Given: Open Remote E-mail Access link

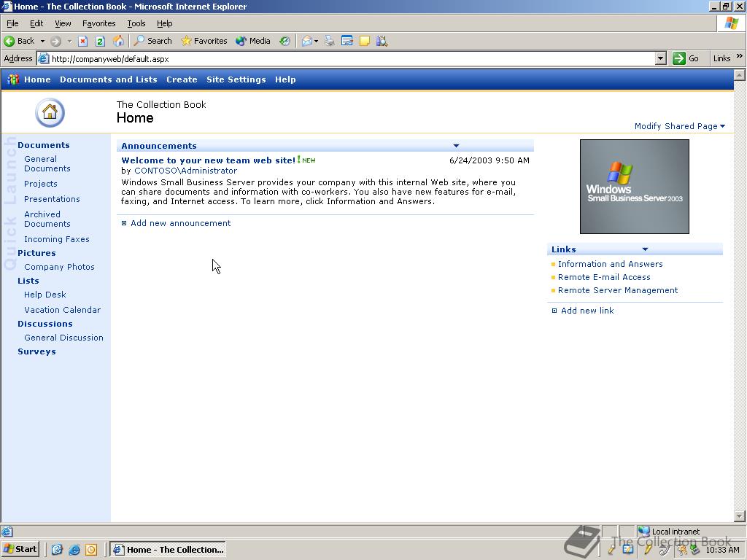Looking at the screenshot, I should click(x=603, y=277).
